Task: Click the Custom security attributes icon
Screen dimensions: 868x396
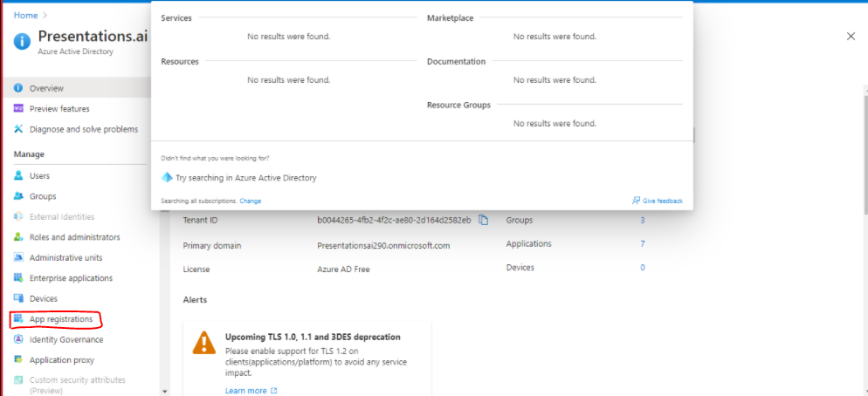Action: [18, 380]
